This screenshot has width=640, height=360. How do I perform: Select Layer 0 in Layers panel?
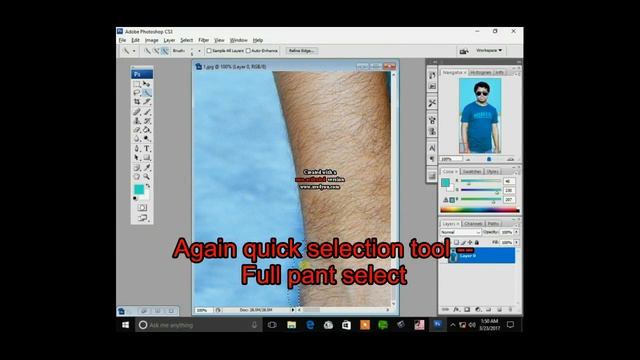(x=481, y=256)
